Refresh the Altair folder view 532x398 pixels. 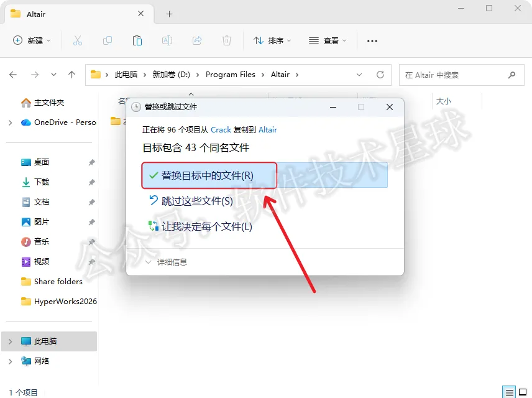[380, 75]
